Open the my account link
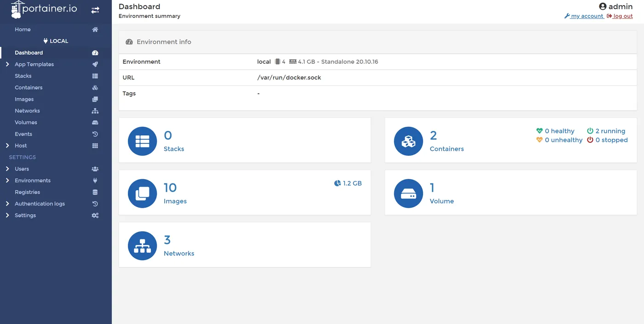644x324 pixels. (584, 16)
